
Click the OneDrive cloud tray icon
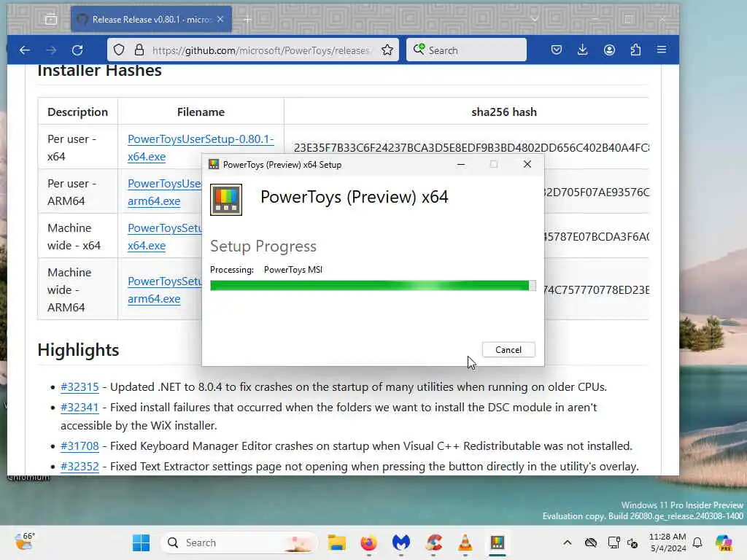click(591, 542)
